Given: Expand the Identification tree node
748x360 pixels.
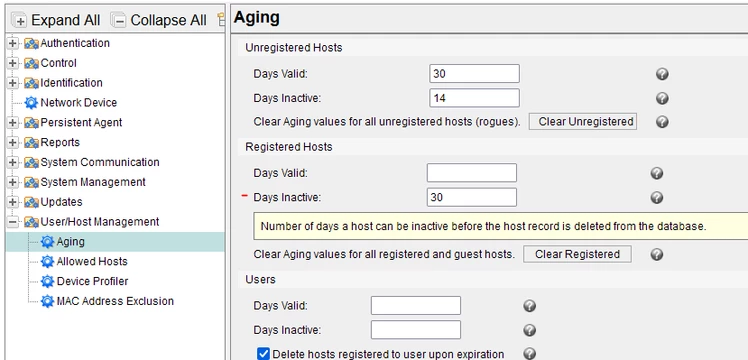Looking at the screenshot, I should pos(13,83).
